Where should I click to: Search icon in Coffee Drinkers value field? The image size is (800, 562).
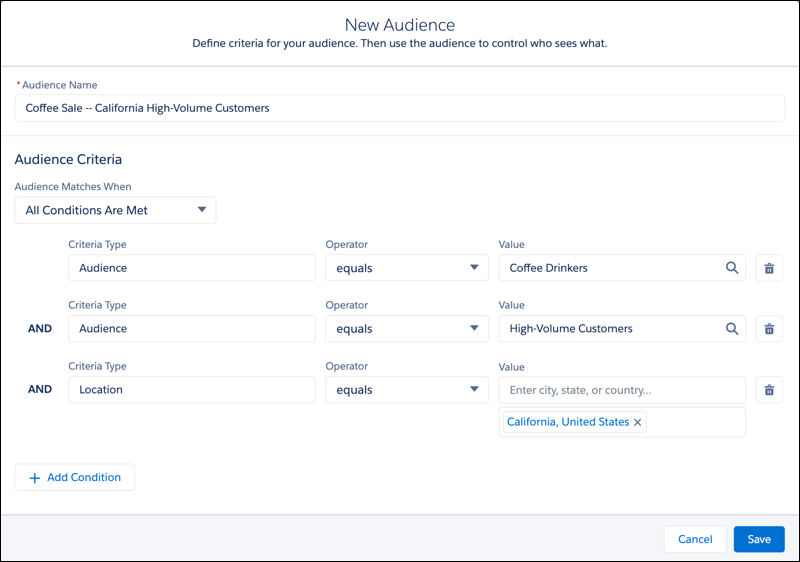[732, 268]
